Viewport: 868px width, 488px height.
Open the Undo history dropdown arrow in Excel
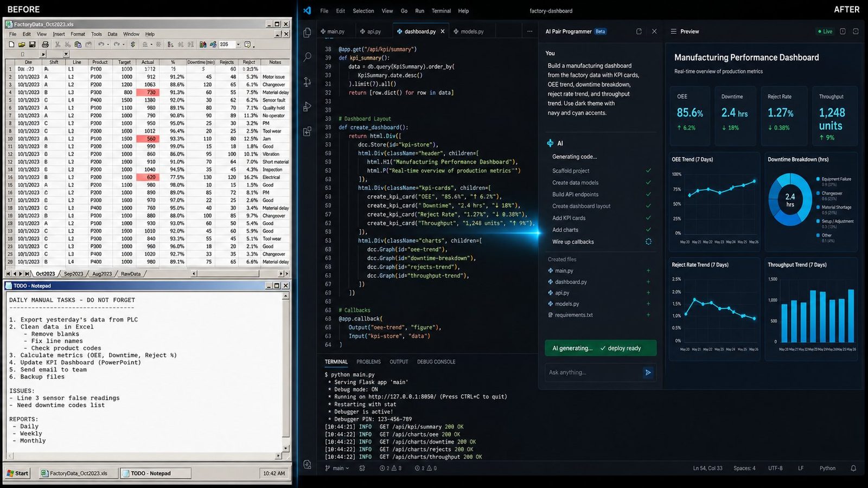click(107, 44)
